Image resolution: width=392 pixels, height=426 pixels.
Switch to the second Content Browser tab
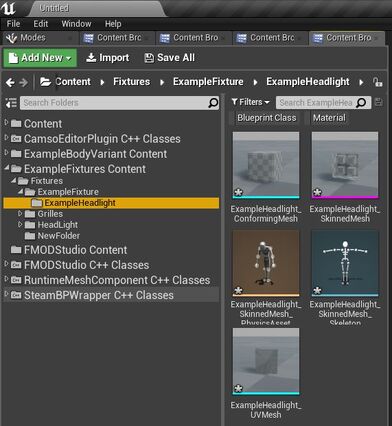(x=193, y=38)
